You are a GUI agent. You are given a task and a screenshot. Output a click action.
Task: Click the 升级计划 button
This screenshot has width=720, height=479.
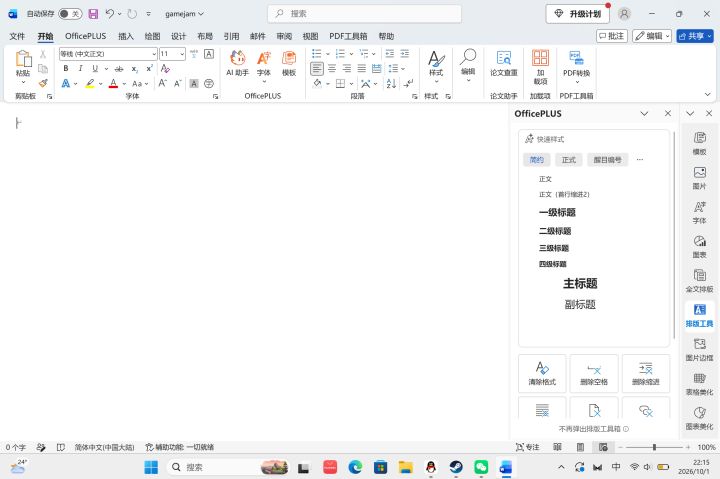(x=578, y=14)
